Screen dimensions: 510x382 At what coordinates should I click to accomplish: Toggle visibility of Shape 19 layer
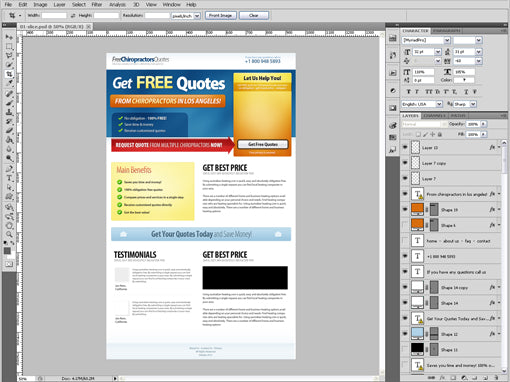[x=405, y=209]
